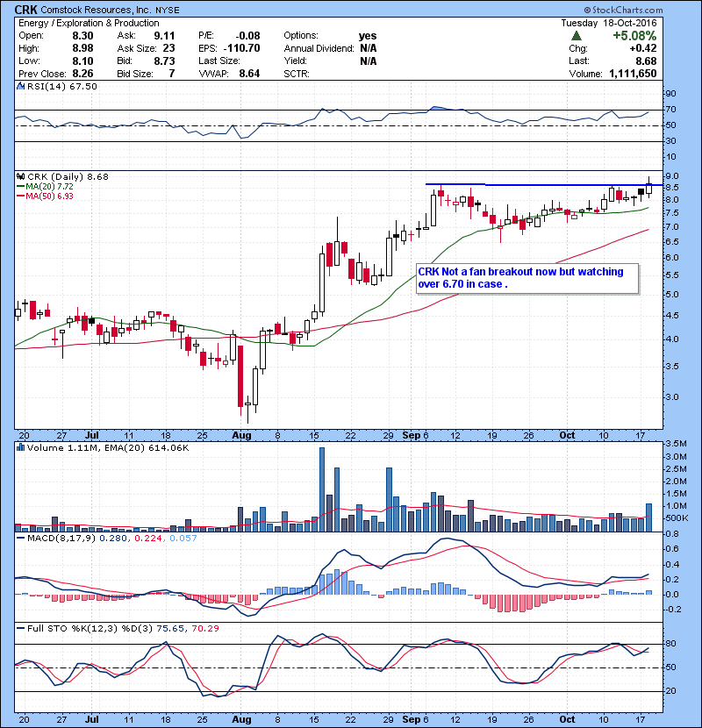Click the NYSE exchange label
Image resolution: width=702 pixels, height=728 pixels.
point(168,11)
